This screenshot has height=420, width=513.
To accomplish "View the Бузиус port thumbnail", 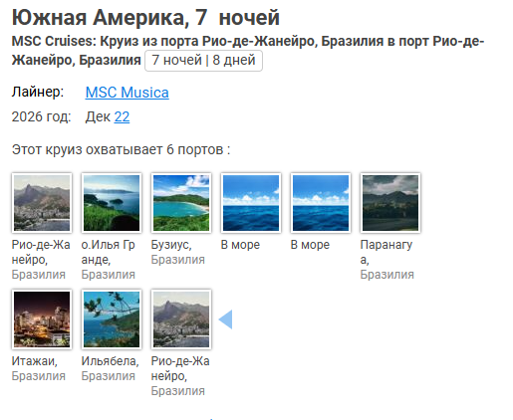I will click(x=181, y=203).
